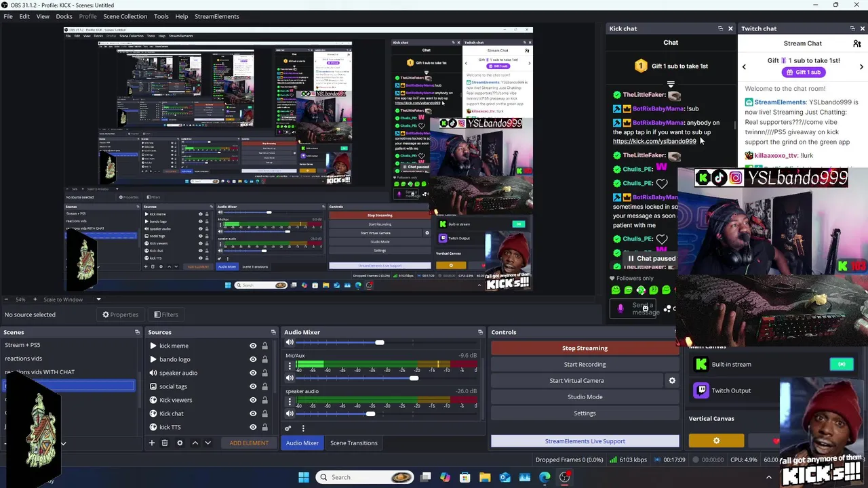This screenshot has height=488, width=868.
Task: Move source down with arrow icon
Action: [208, 443]
